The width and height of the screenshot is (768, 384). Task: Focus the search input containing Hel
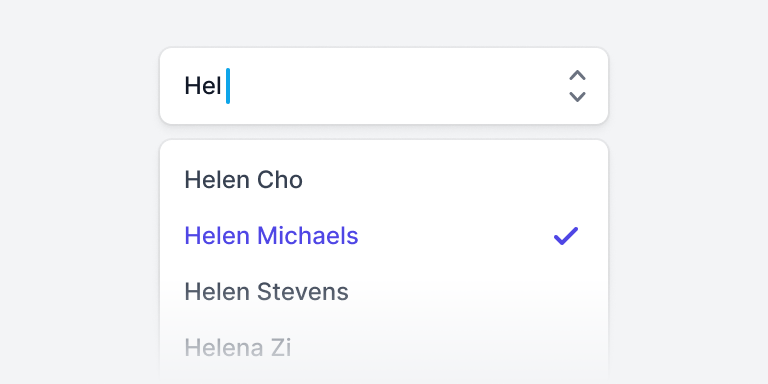click(384, 86)
